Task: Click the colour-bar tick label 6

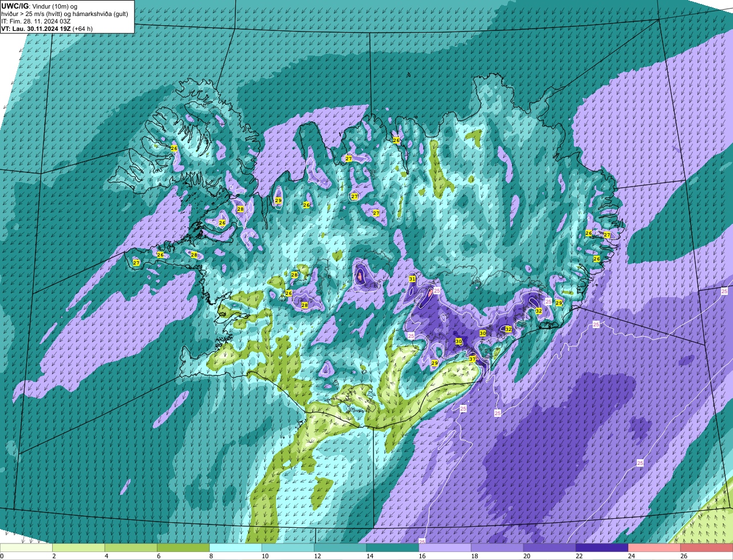Action: pyautogui.click(x=159, y=555)
